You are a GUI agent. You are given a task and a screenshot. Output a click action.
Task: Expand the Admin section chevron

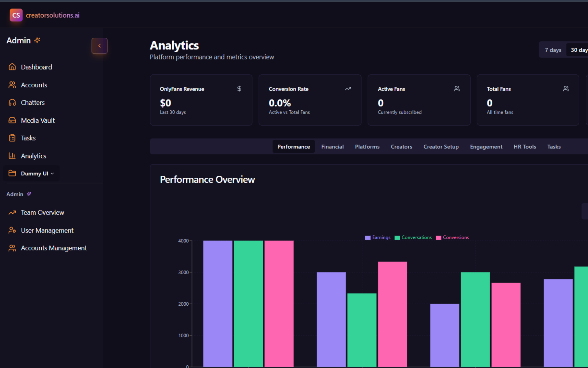(29, 194)
